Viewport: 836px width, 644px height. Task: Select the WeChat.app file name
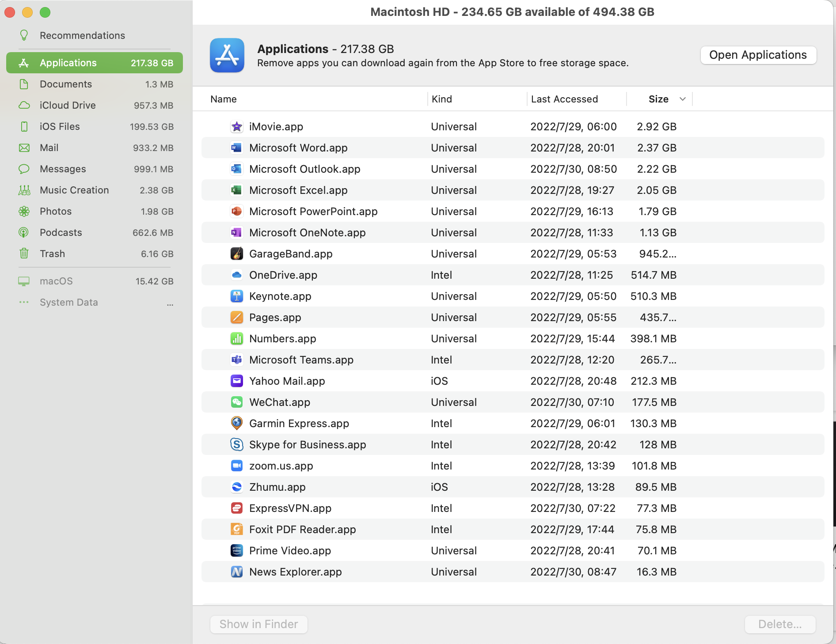[280, 402]
